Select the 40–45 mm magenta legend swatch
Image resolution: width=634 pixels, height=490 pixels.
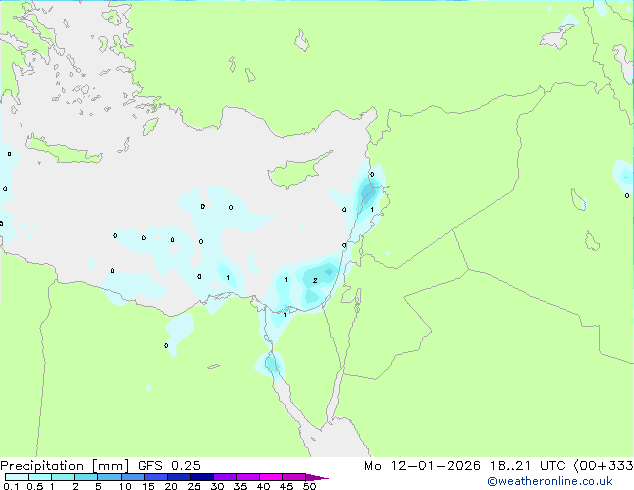tap(270, 477)
